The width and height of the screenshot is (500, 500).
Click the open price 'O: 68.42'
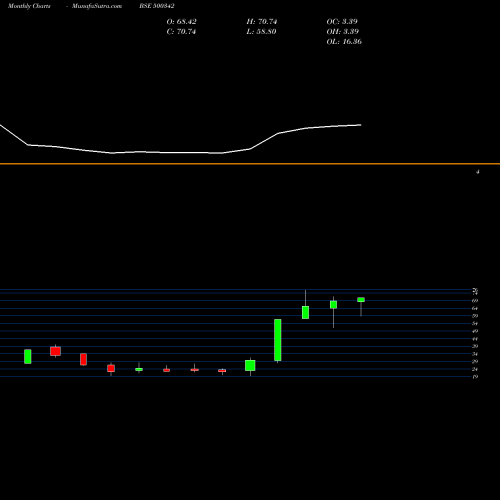pos(181,22)
